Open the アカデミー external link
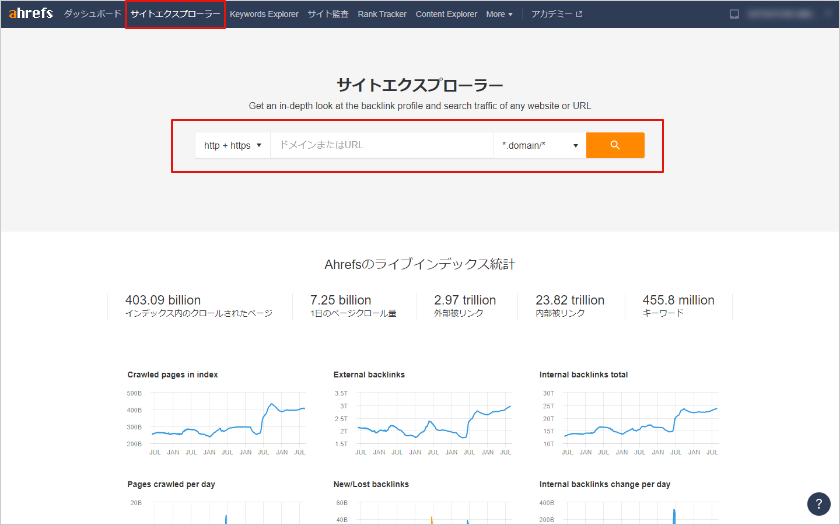The image size is (840, 525). pyautogui.click(x=557, y=14)
